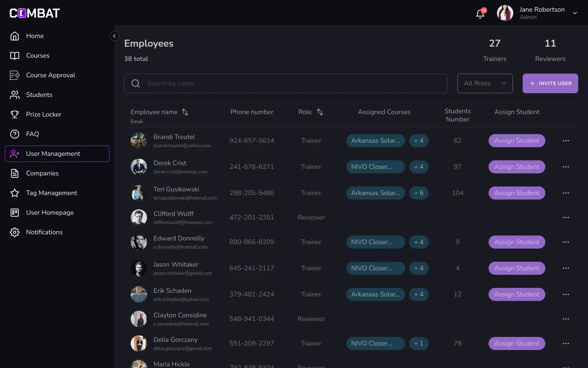Click the Prize Locker trophy icon
This screenshot has width=588, height=368.
tap(15, 114)
